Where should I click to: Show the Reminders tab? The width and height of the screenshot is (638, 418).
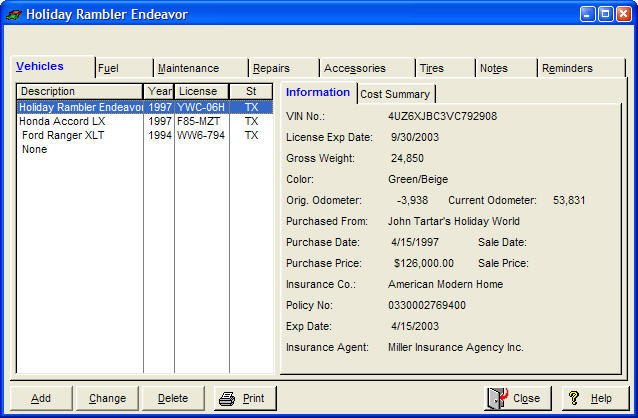(566, 68)
